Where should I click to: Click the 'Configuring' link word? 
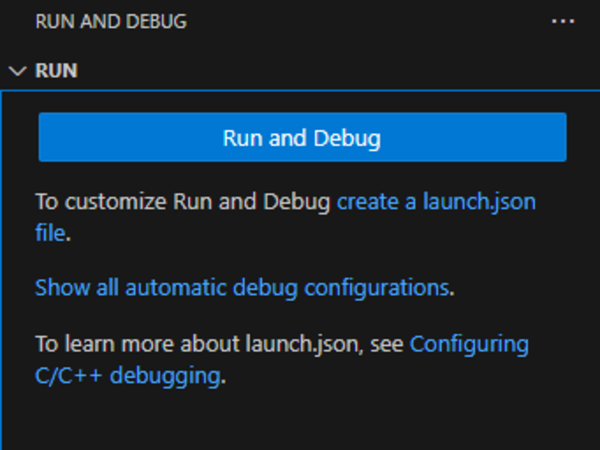(x=468, y=345)
